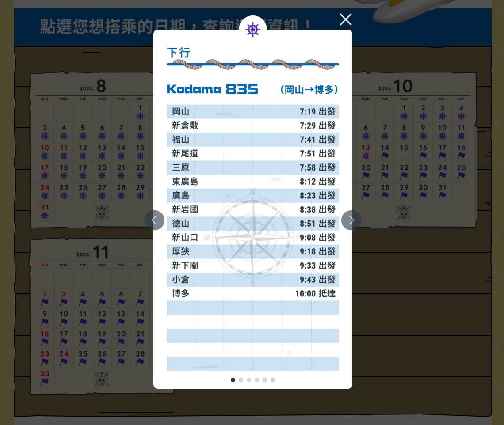
Task: Click the 新尾道 7:51 departure row
Action: (x=252, y=154)
